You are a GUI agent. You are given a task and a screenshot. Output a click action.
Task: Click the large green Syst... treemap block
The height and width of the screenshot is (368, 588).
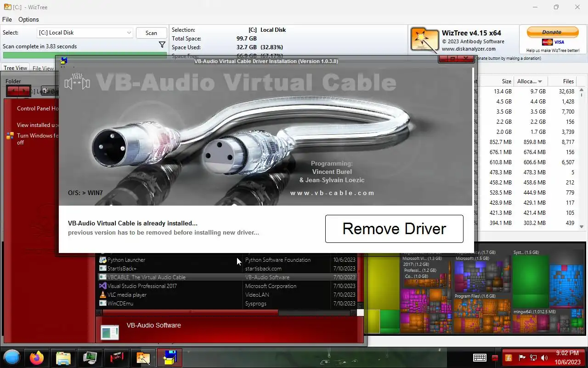[x=531, y=281]
